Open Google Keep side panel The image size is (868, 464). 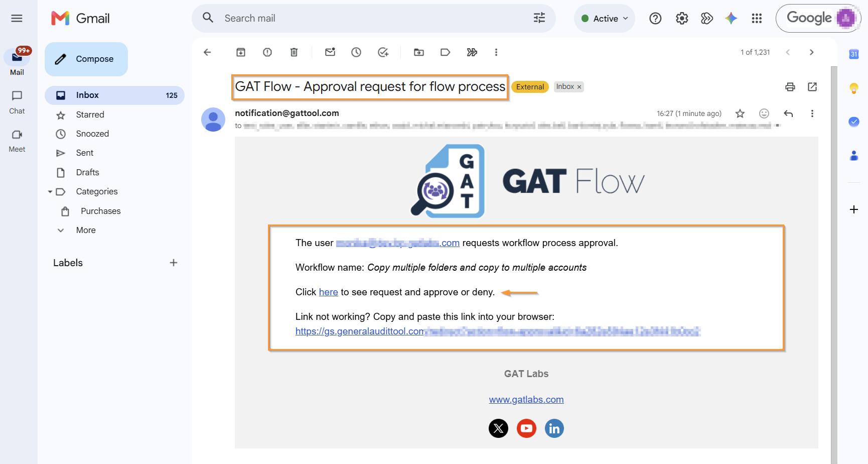tap(854, 88)
